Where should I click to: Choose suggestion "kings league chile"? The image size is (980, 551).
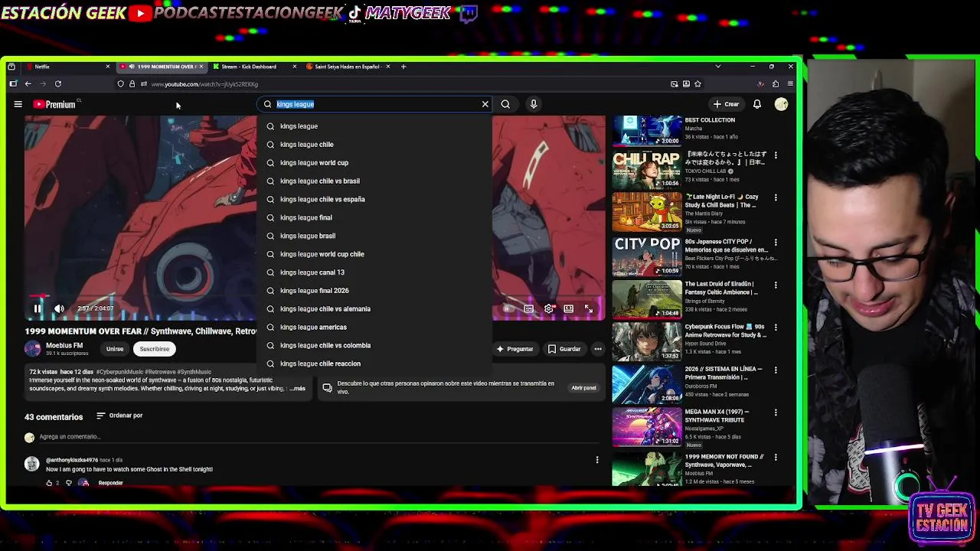click(375, 144)
